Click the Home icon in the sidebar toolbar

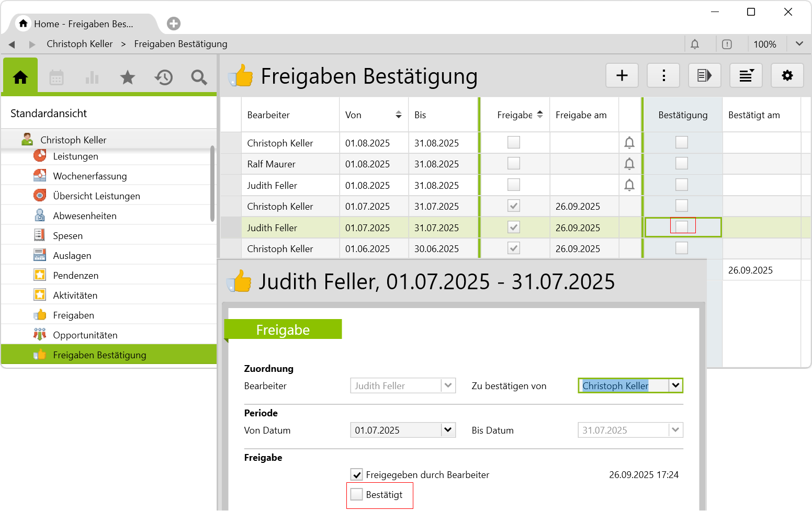[x=20, y=77]
